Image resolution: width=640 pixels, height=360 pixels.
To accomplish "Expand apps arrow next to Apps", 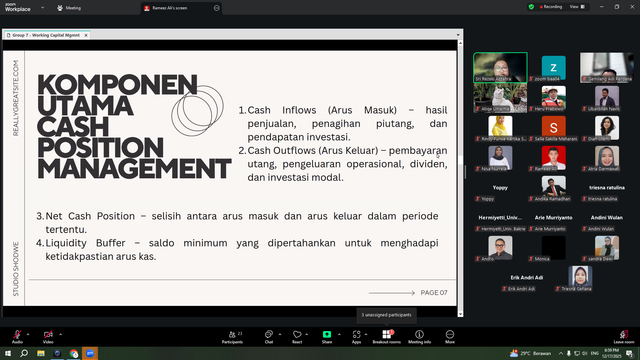I will [366, 334].
